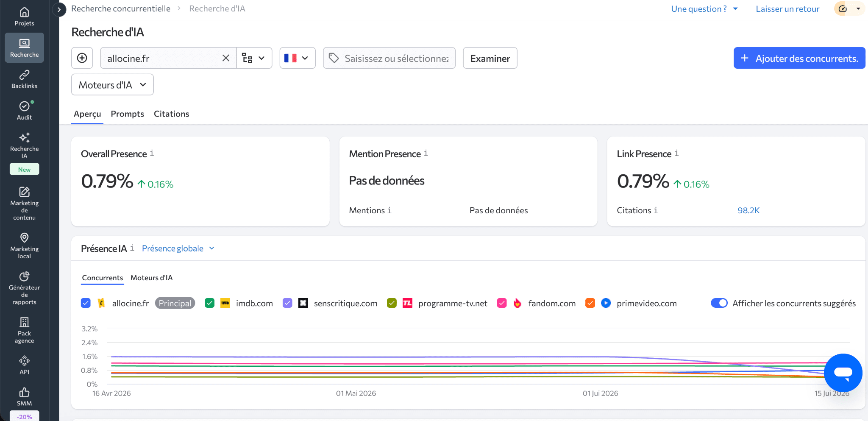Click Recherche concurrentielle breadcrumb
The width and height of the screenshot is (868, 421).
point(121,8)
